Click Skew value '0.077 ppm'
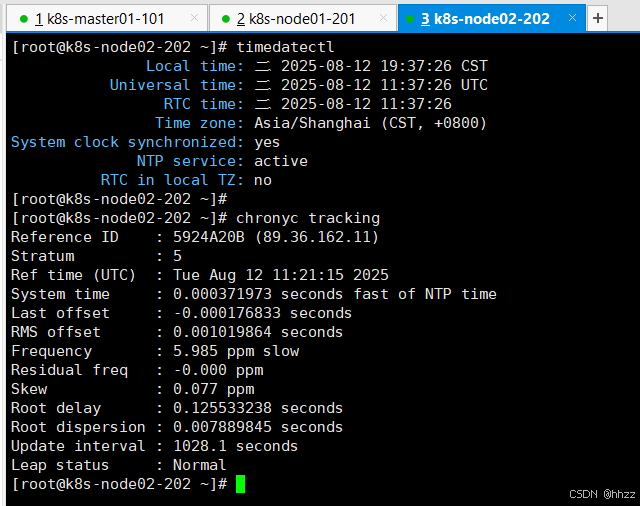 pyautogui.click(x=213, y=389)
